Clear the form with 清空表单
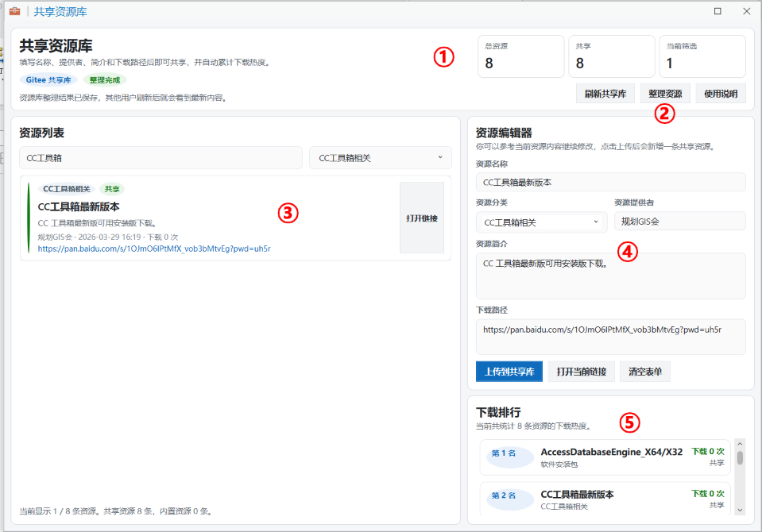Viewport: 762px width, 532px height. (644, 372)
